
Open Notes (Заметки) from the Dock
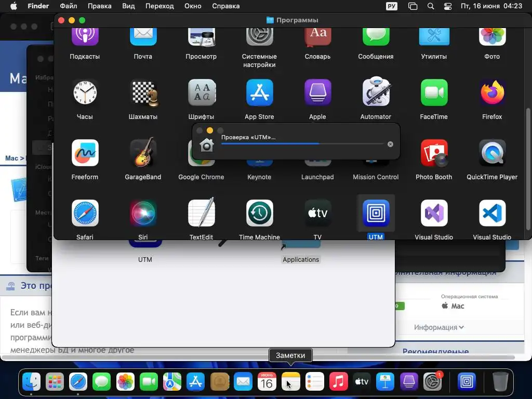pos(291,381)
